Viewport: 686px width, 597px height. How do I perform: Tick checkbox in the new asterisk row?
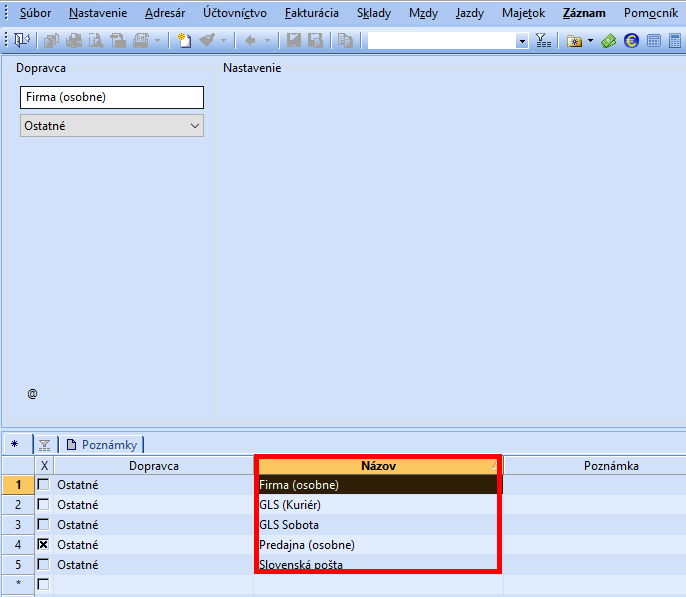pyautogui.click(x=43, y=584)
